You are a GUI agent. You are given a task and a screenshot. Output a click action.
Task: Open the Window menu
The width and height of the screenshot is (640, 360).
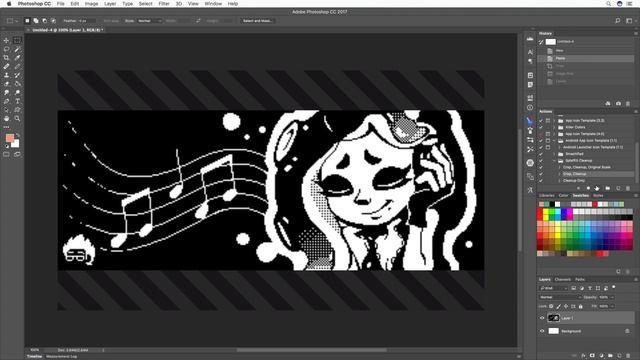click(213, 4)
